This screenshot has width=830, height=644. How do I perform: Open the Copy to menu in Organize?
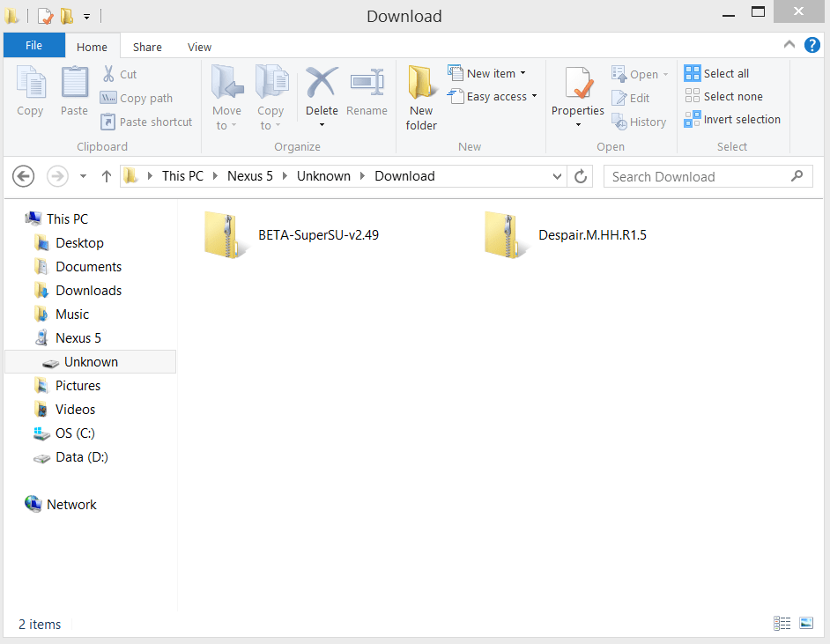pyautogui.click(x=270, y=98)
